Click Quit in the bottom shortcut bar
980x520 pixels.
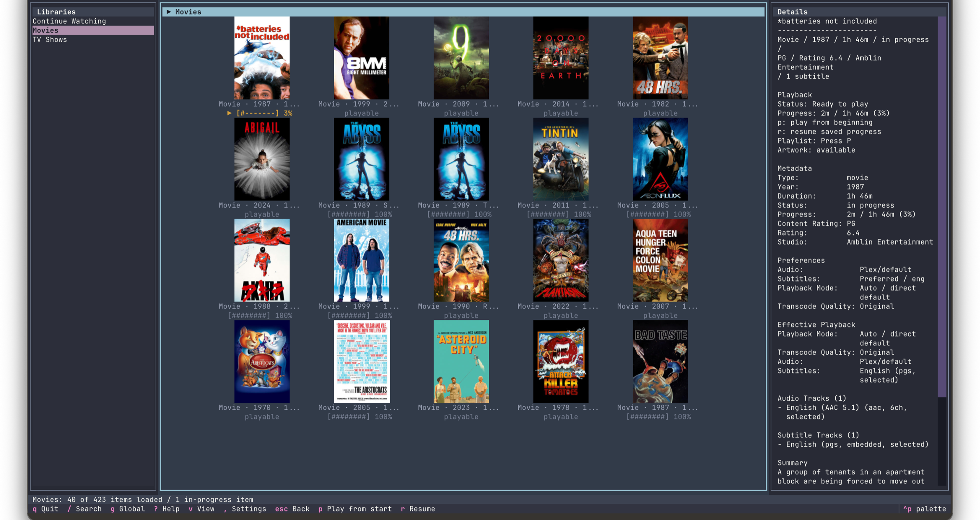coord(46,509)
